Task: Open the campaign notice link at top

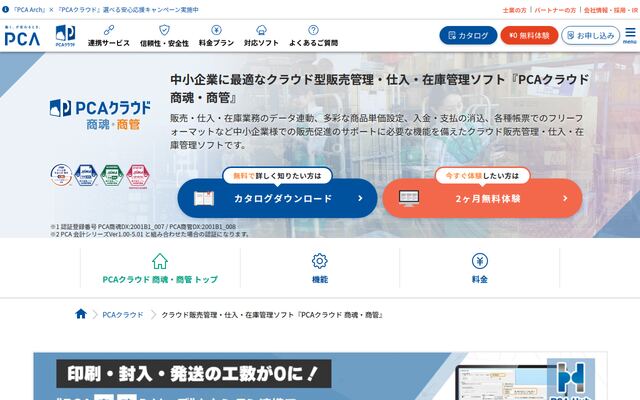Action: [x=105, y=10]
